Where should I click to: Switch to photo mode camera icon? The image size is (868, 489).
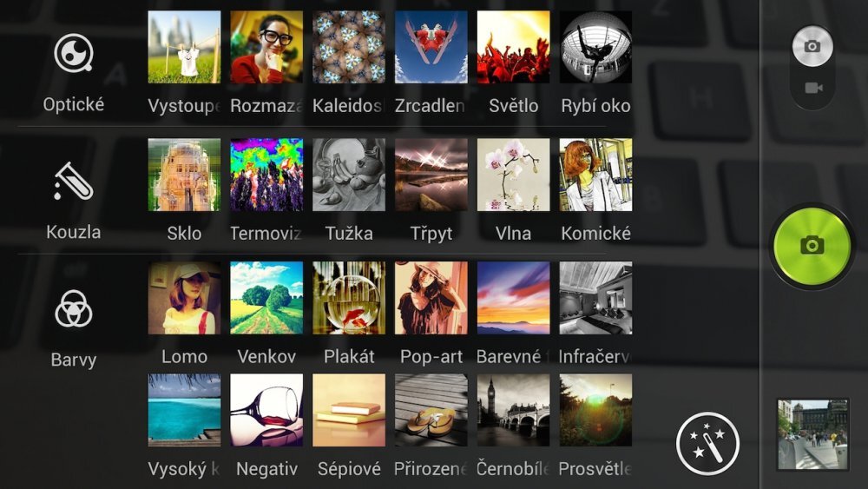[812, 46]
